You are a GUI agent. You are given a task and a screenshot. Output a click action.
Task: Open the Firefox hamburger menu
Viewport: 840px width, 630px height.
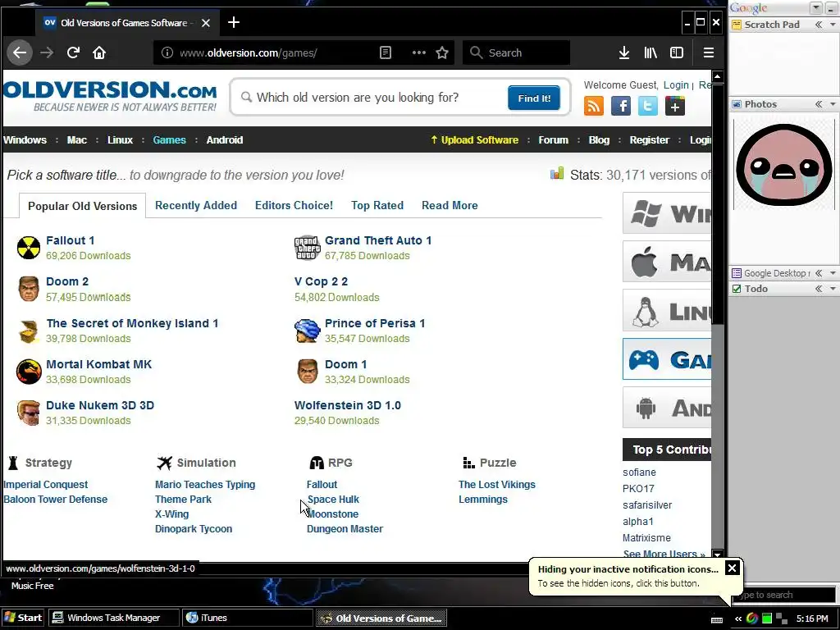click(x=708, y=52)
